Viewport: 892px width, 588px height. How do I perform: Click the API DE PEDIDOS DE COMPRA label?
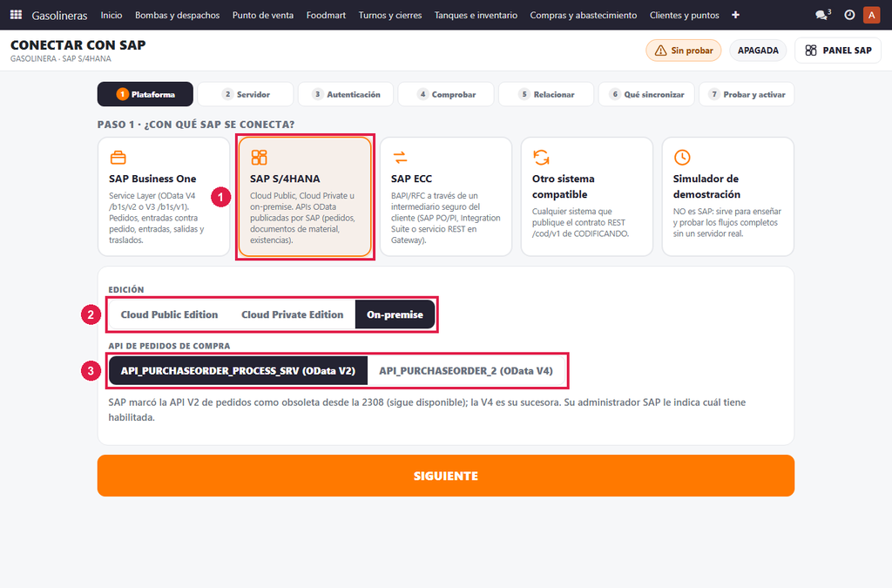pyautogui.click(x=170, y=346)
